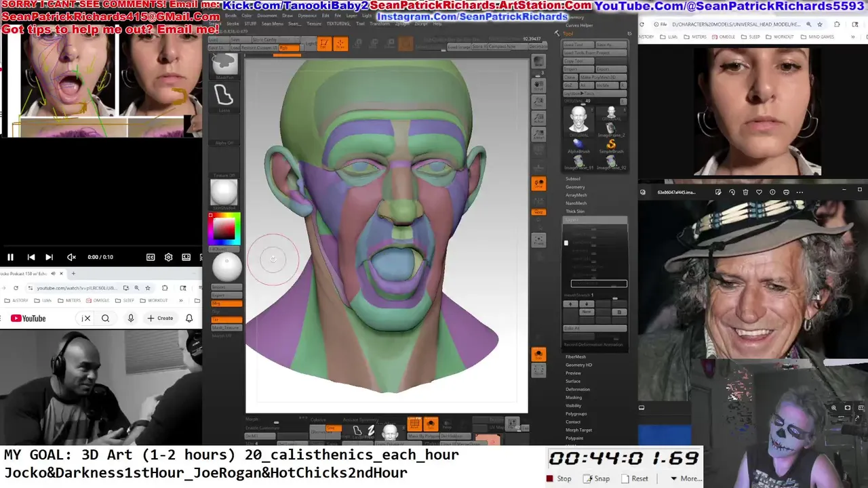Select the SimpleBrush tool icon
868x488 pixels.
click(x=611, y=145)
